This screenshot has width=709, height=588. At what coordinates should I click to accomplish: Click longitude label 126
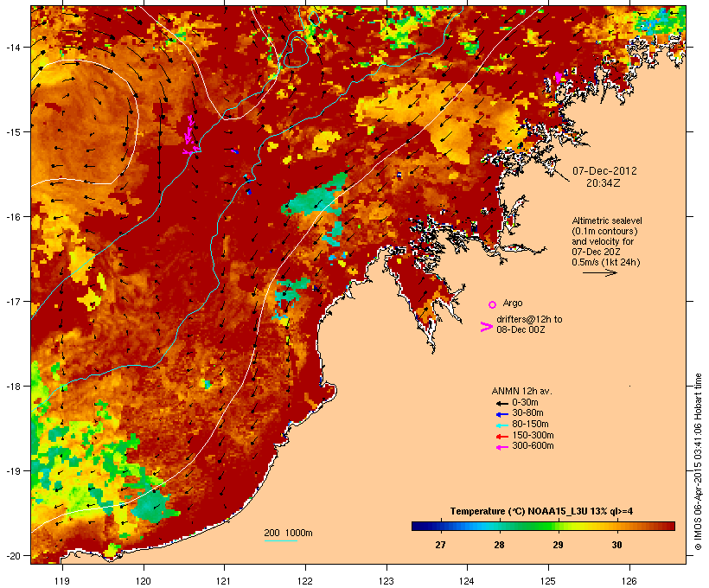click(x=629, y=581)
